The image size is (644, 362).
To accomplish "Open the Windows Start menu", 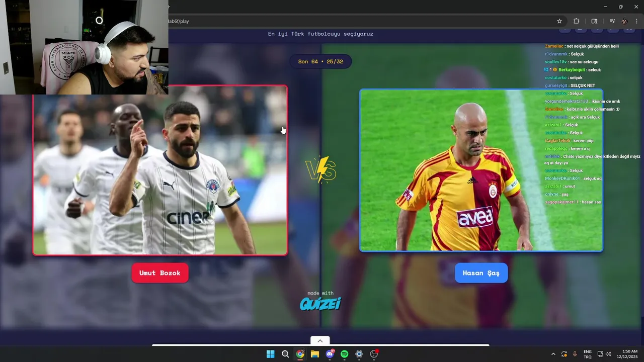I will coord(271,354).
